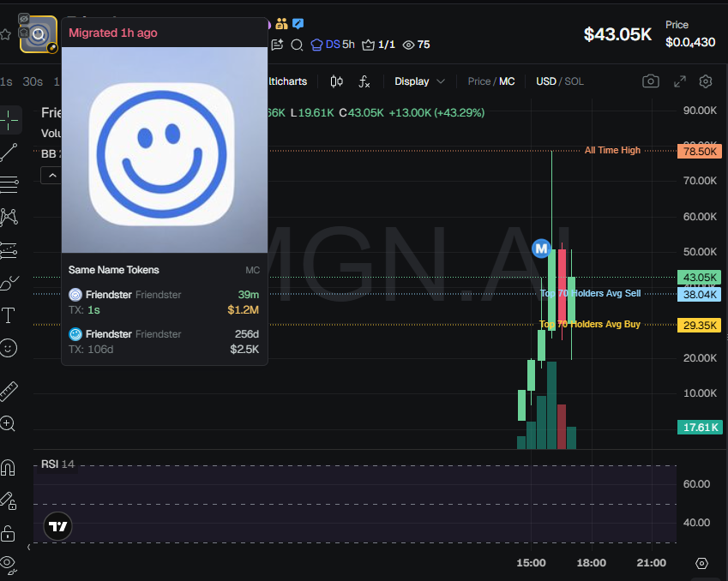Select the brush drawing tool
Screen dimensions: 728x581
point(9,283)
